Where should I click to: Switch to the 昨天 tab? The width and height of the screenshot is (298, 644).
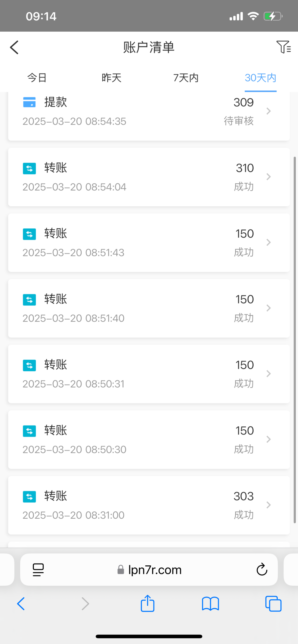tap(112, 78)
